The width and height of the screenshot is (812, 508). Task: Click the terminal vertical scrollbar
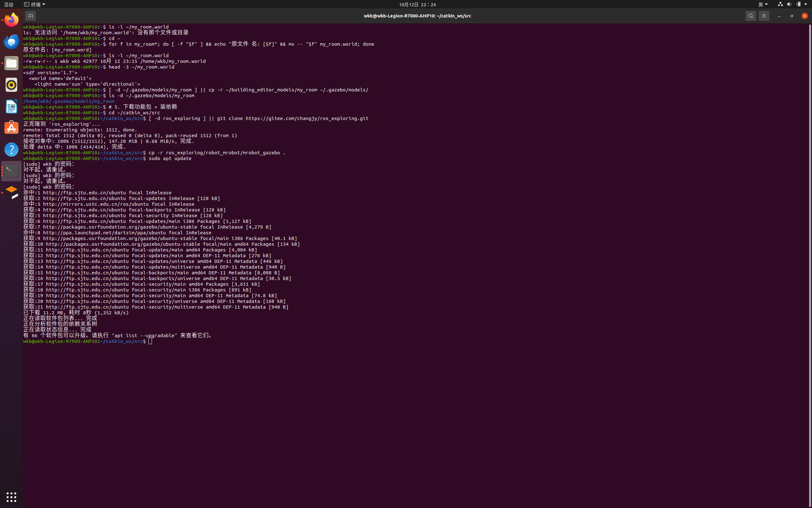pyautogui.click(x=810, y=265)
